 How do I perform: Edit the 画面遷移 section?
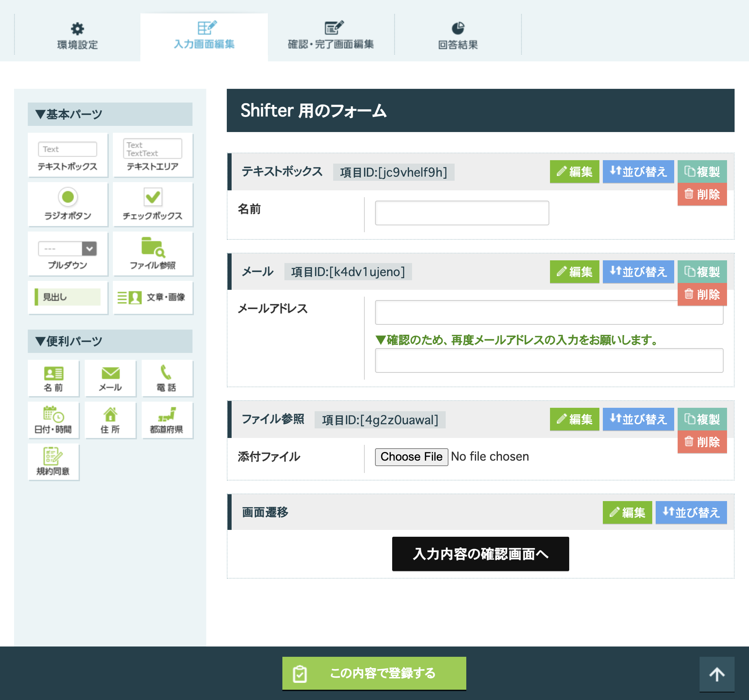pyautogui.click(x=627, y=512)
